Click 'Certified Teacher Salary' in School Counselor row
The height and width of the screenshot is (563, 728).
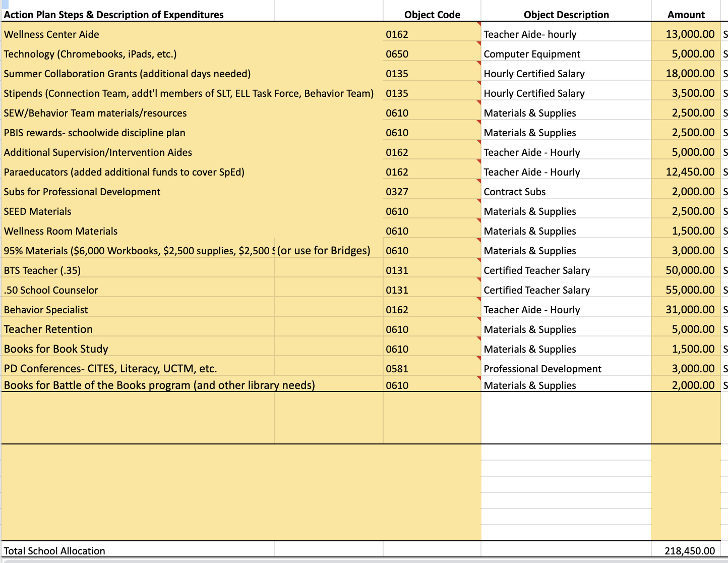(537, 290)
